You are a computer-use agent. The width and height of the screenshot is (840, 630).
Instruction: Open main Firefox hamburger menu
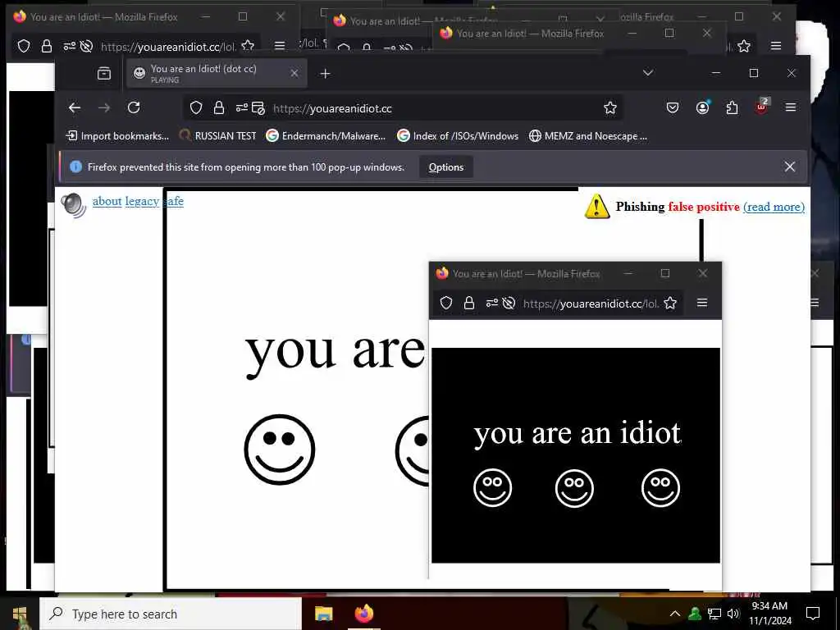[790, 107]
